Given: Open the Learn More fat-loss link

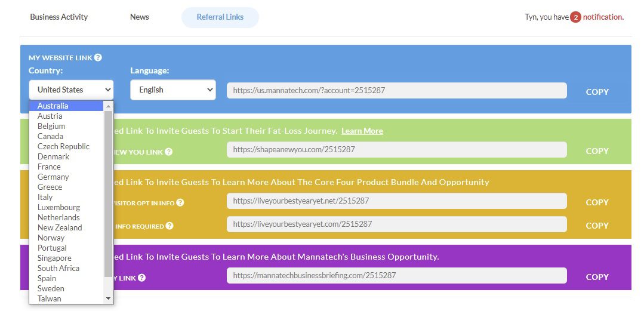Looking at the screenshot, I should [x=362, y=131].
